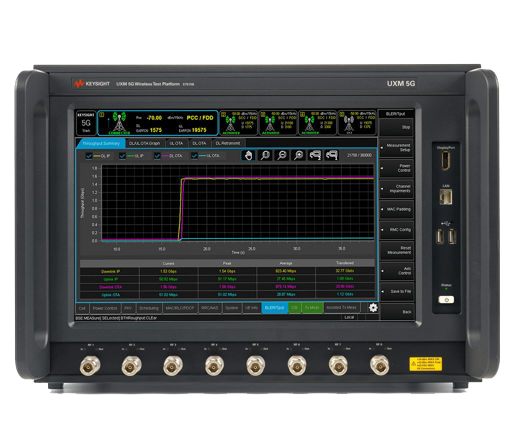Click the Local status indicator
The image size is (521, 445).
[x=349, y=318]
